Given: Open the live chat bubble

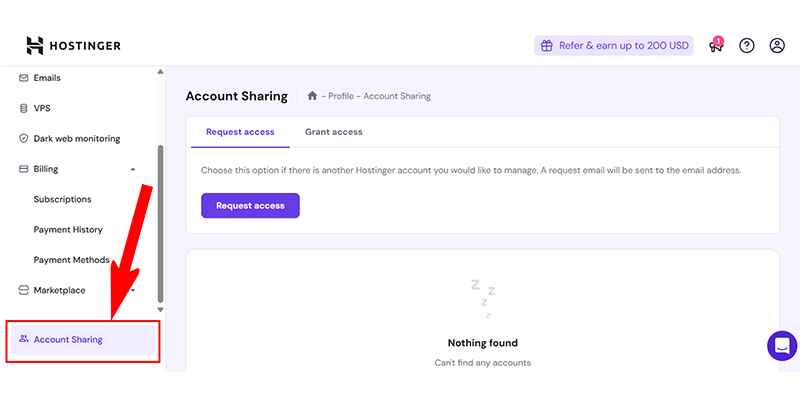Looking at the screenshot, I should [782, 346].
